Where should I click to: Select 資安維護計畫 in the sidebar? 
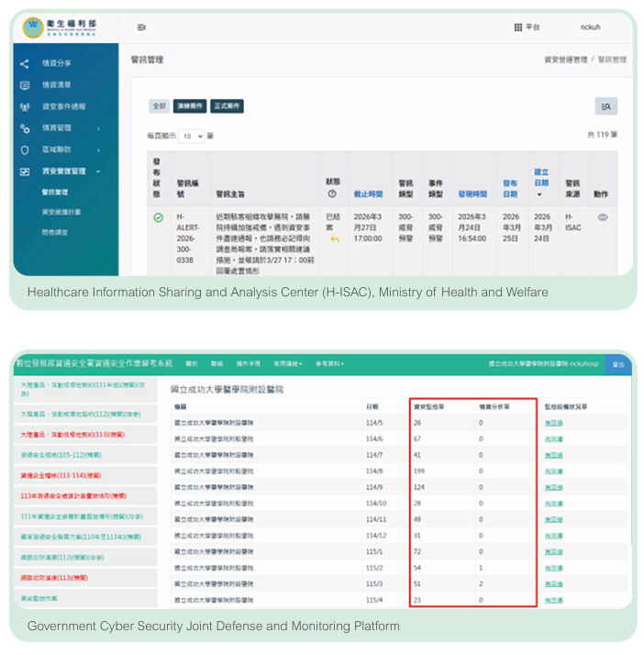click(x=61, y=212)
